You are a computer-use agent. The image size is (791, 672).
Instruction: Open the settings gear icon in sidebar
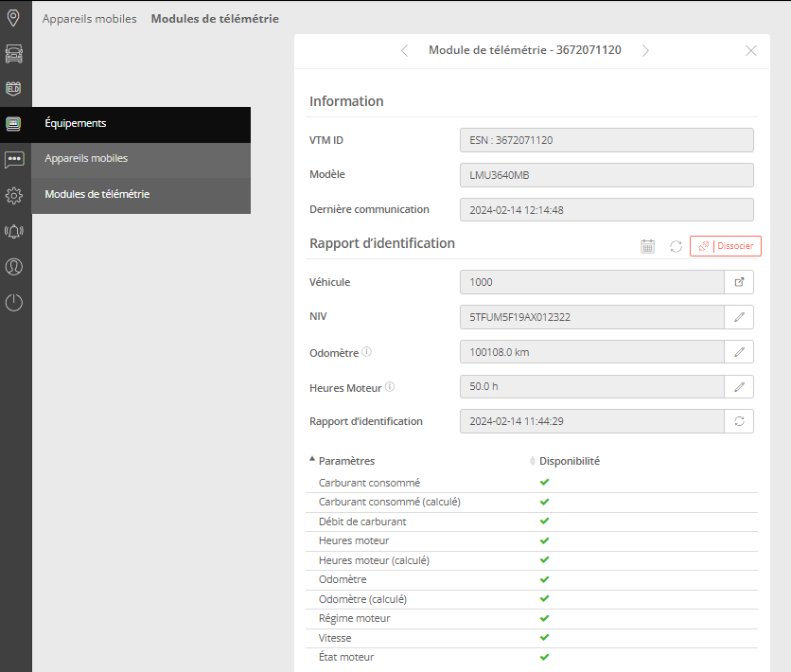(x=13, y=196)
